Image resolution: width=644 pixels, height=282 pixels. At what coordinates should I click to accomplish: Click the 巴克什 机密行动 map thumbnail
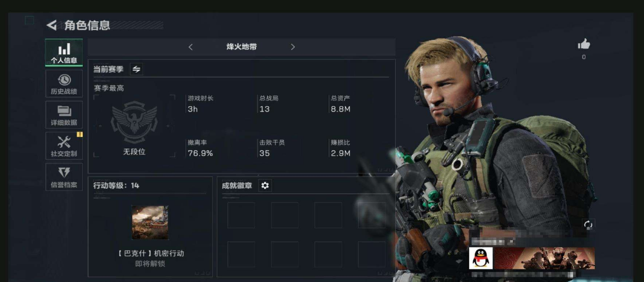coord(150,222)
